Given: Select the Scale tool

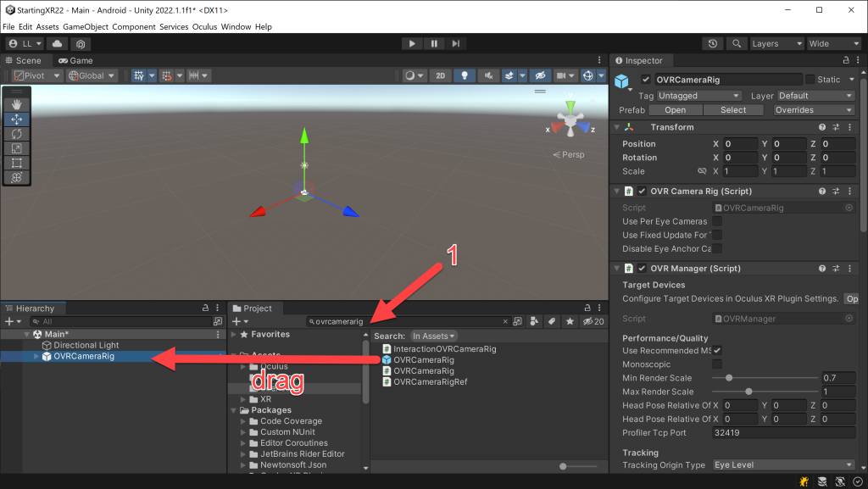Looking at the screenshot, I should [x=17, y=148].
